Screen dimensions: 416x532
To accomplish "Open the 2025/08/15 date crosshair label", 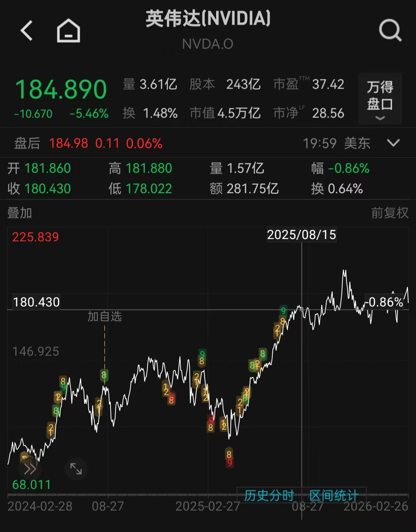I will point(302,234).
